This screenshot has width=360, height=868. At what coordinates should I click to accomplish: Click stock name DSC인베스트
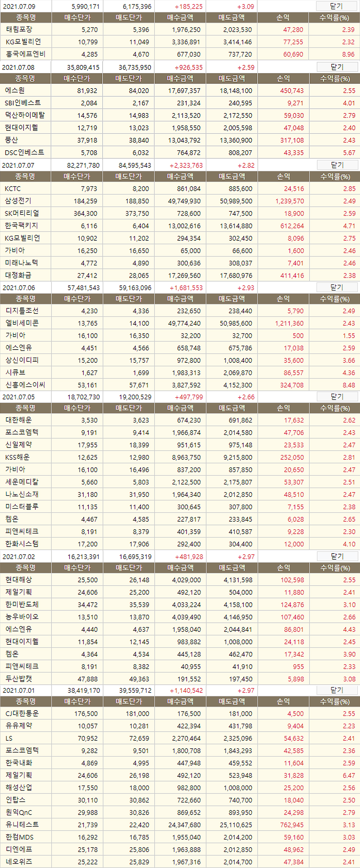tap(25, 152)
